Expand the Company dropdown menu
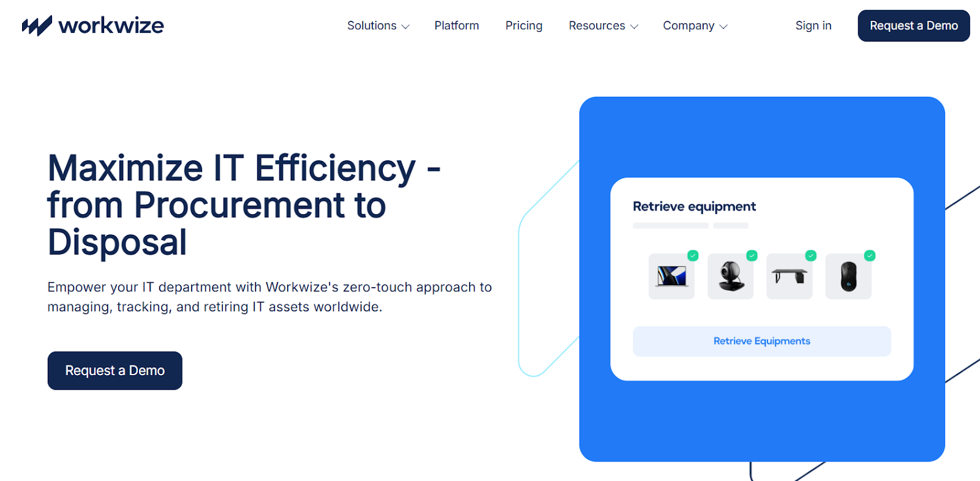The height and width of the screenshot is (481, 980). [x=695, y=26]
